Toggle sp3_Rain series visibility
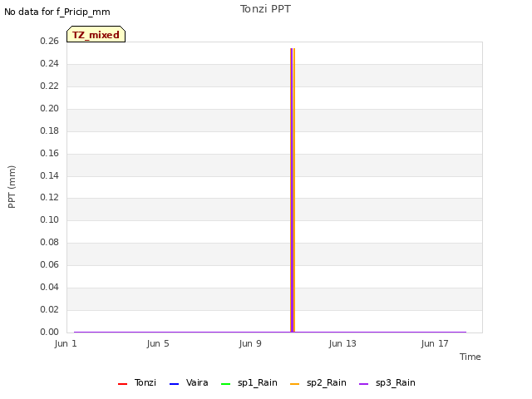The image size is (532, 399). click(x=387, y=382)
